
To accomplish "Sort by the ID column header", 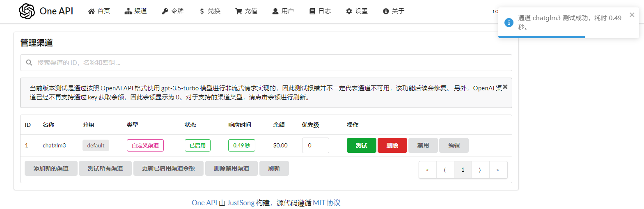I will [28, 125].
